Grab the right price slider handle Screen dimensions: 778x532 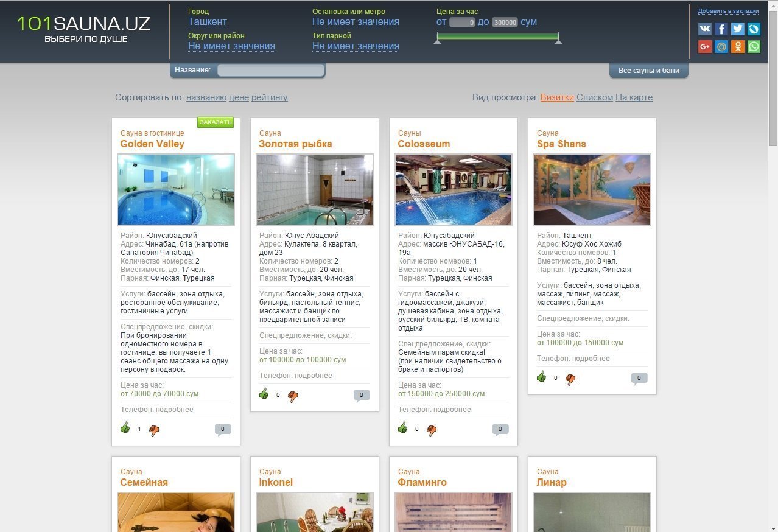558,41
